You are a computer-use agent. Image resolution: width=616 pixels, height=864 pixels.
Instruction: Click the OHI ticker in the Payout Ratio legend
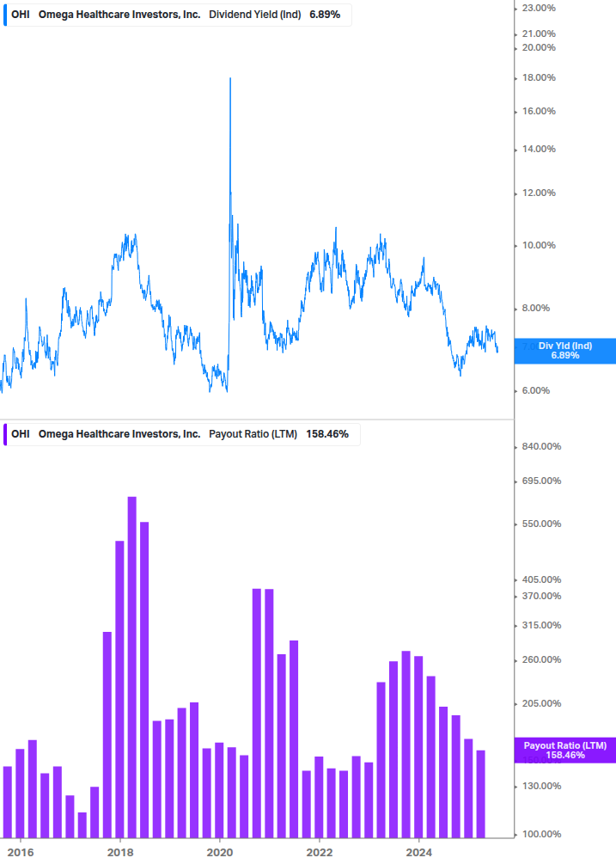click(21, 434)
